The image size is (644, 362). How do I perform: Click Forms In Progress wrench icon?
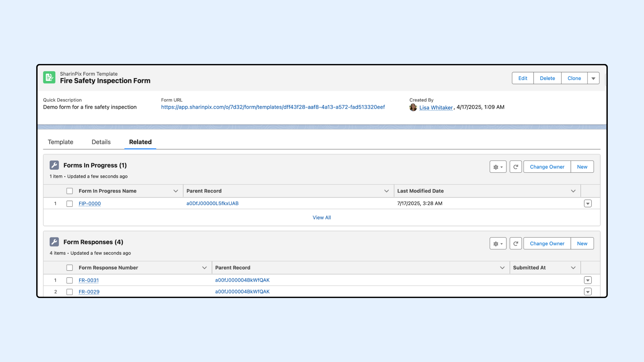[54, 165]
